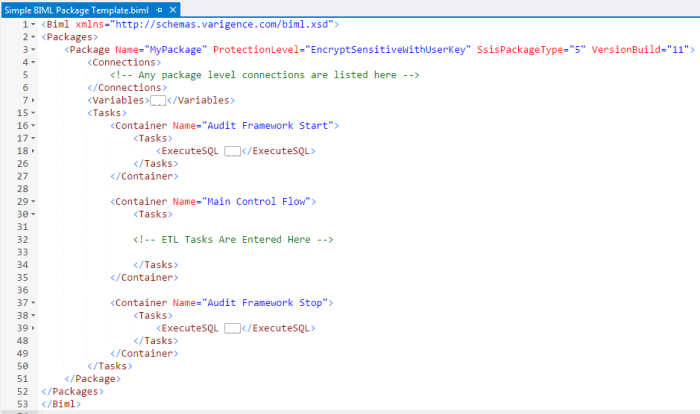Collapse the Connections section on line 4
This screenshot has height=414, width=700.
pos(34,62)
